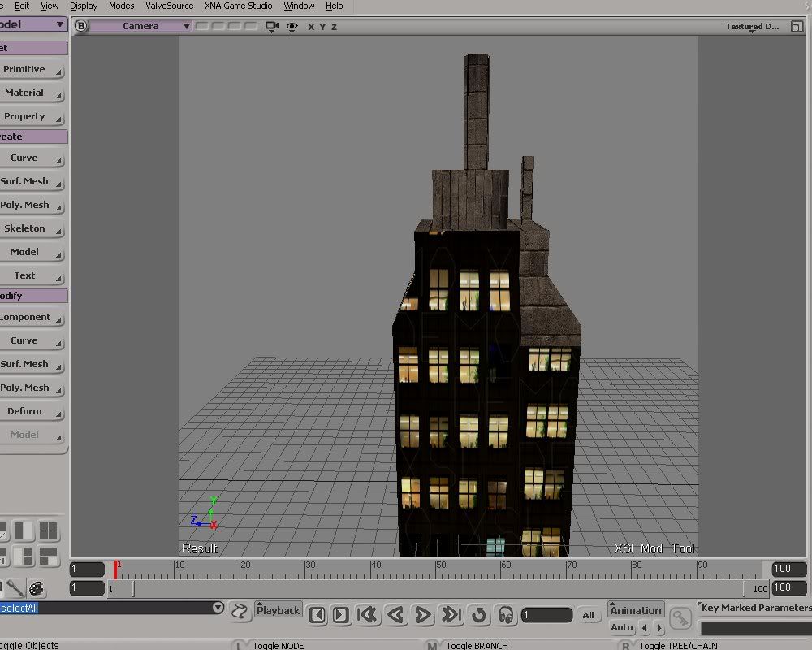Jump to the last frame
This screenshot has width=812, height=650.
pos(451,615)
